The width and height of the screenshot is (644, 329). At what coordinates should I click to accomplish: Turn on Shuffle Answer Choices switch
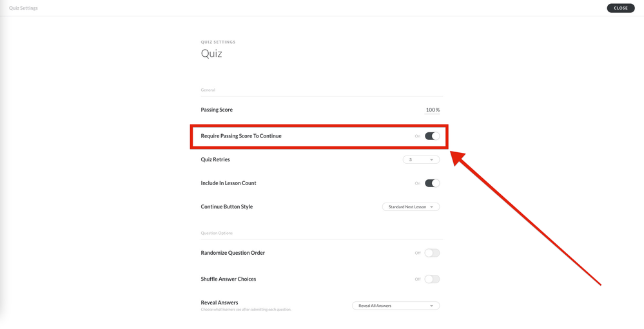(432, 279)
